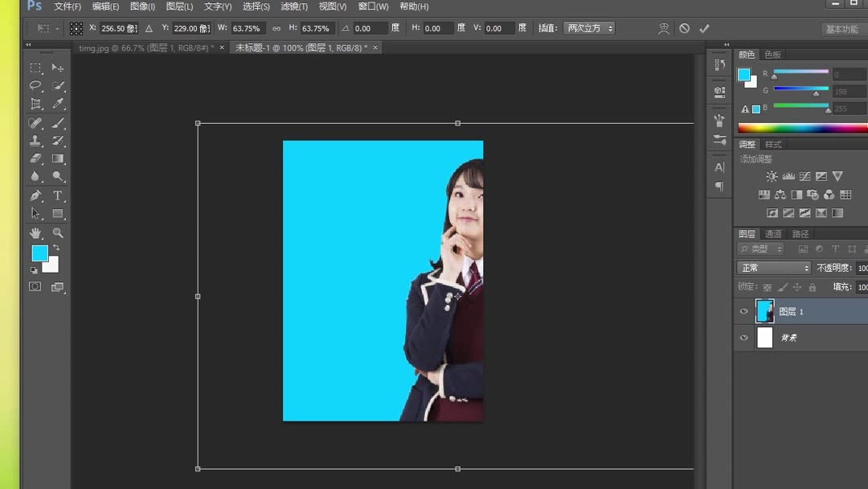
Task: Select the Move tool
Action: [58, 68]
